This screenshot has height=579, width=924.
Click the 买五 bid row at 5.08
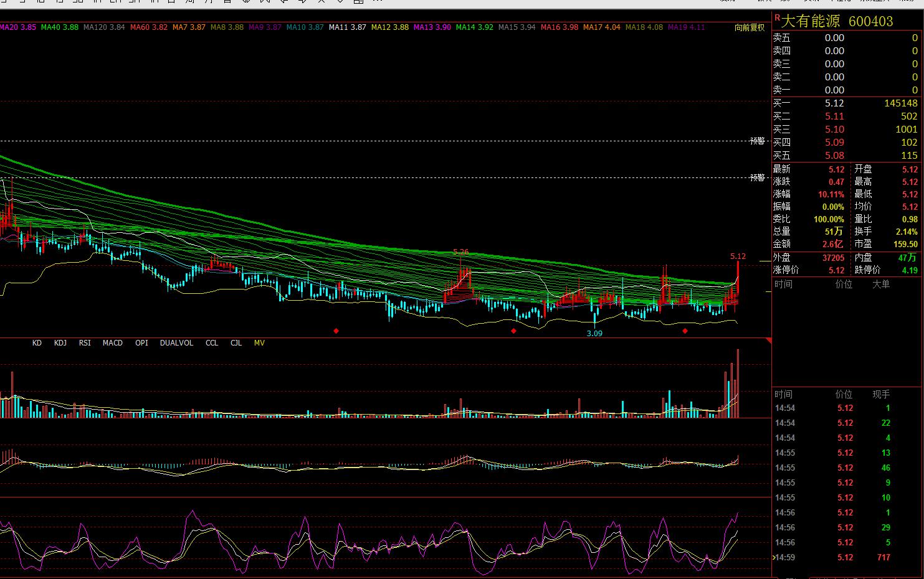[x=845, y=156]
